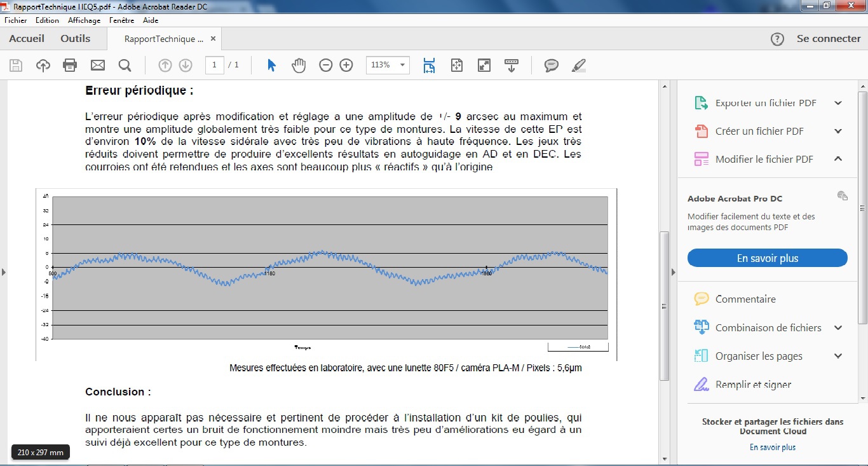
Task: Click the page number input field
Action: [214, 65]
